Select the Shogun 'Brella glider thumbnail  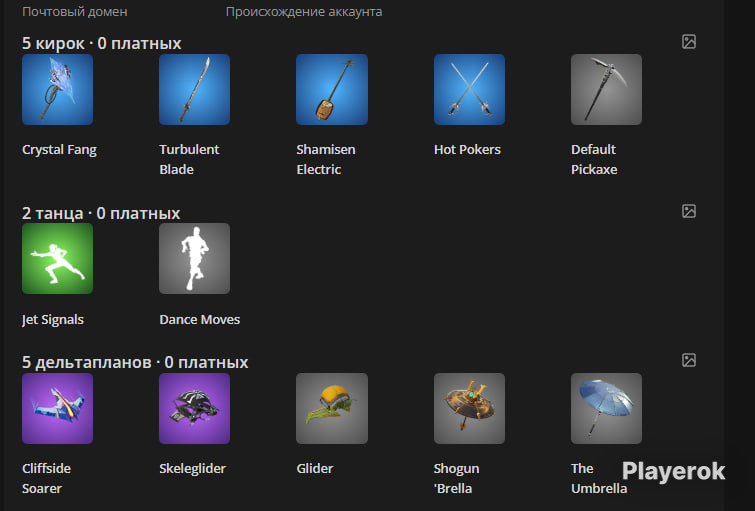click(469, 408)
